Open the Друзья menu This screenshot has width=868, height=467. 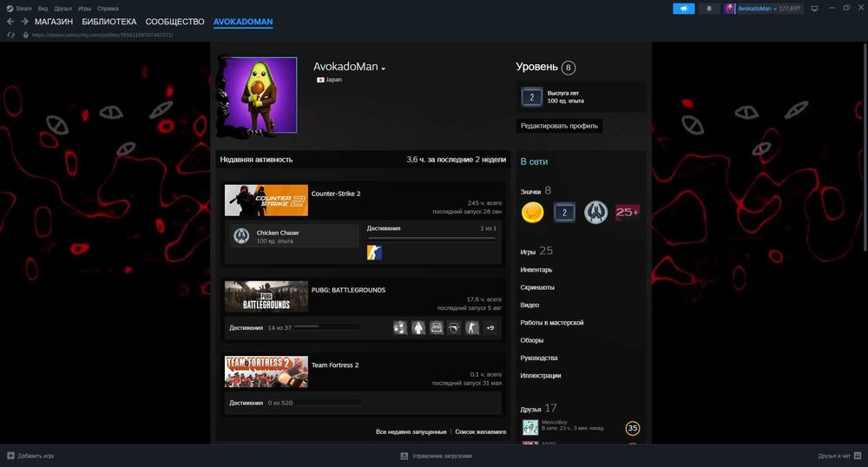(x=62, y=9)
